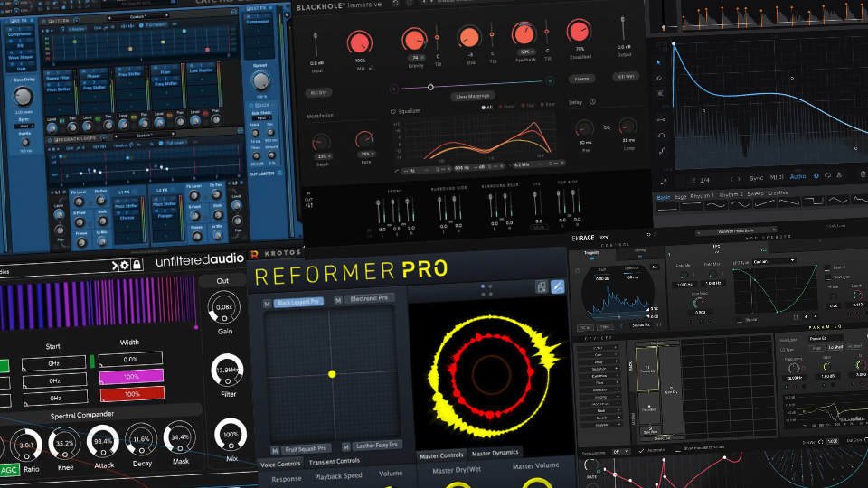Click the Delay power icon in Blackhole
The width and height of the screenshot is (868, 488).
coord(592,102)
